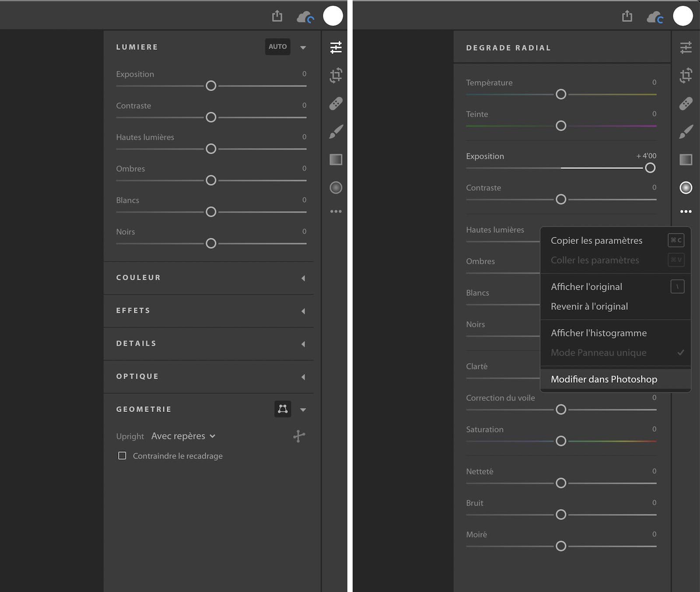700x592 pixels.
Task: Open Upright 'Avec repères' dropdown
Action: [183, 436]
